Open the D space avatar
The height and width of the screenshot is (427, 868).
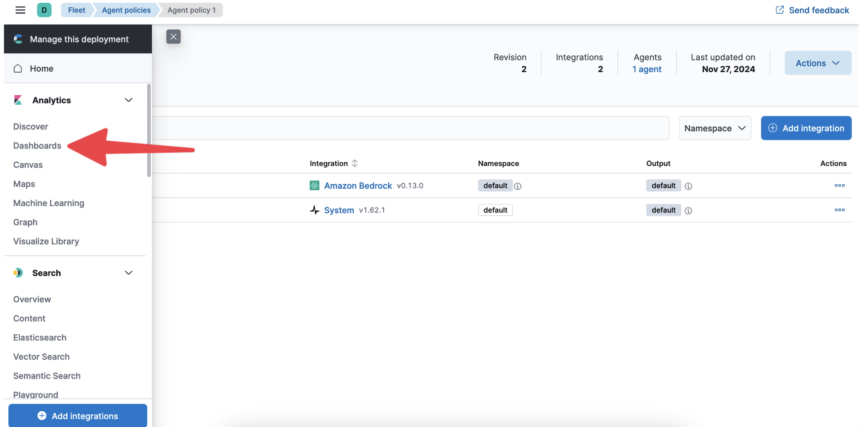click(44, 10)
